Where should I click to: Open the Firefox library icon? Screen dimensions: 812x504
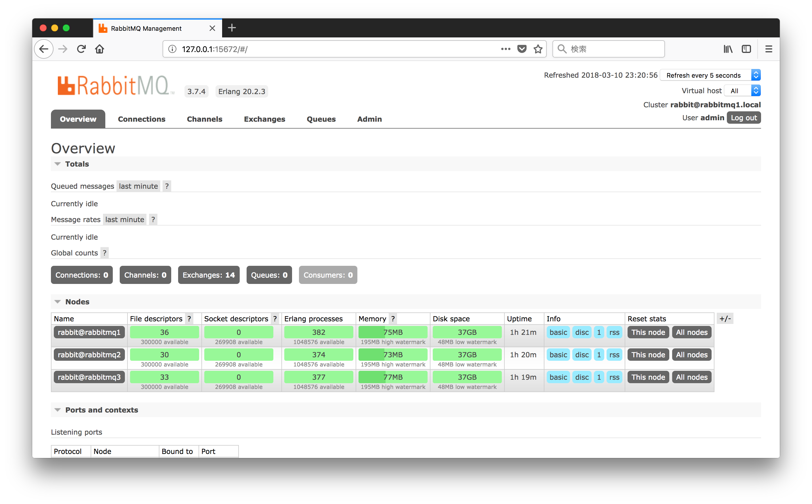(728, 49)
